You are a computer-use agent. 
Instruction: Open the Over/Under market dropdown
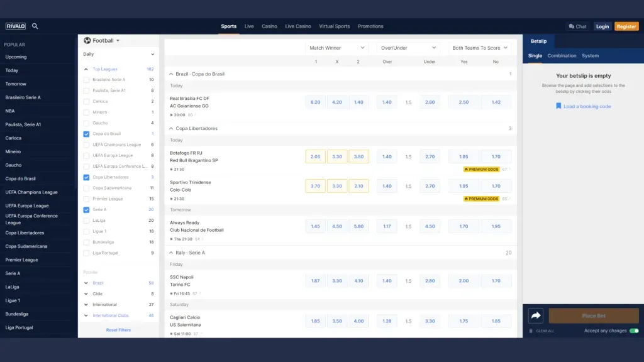(408, 47)
